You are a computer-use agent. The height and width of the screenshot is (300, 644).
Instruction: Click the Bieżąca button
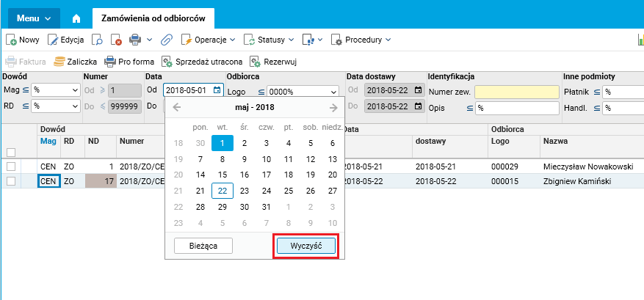(x=203, y=246)
